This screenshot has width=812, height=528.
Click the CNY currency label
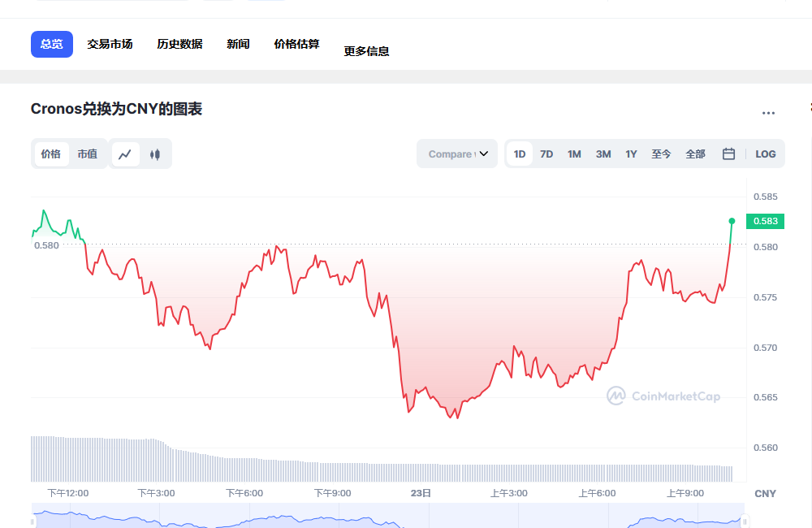coord(766,494)
